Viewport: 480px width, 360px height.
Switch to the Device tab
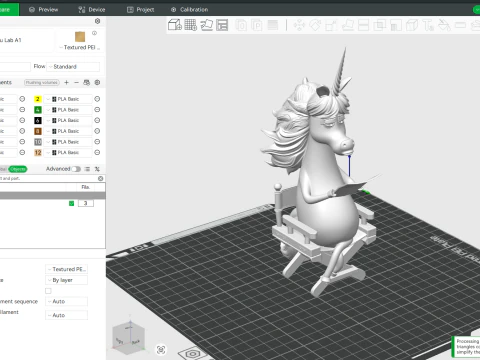[x=92, y=10]
